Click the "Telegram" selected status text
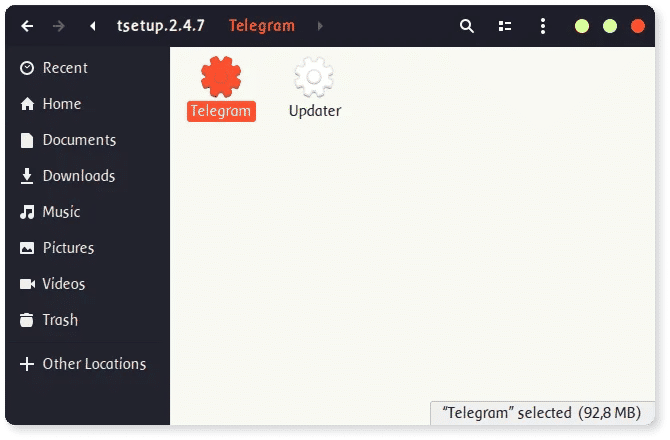This screenshot has height=440, width=670. coord(542,413)
